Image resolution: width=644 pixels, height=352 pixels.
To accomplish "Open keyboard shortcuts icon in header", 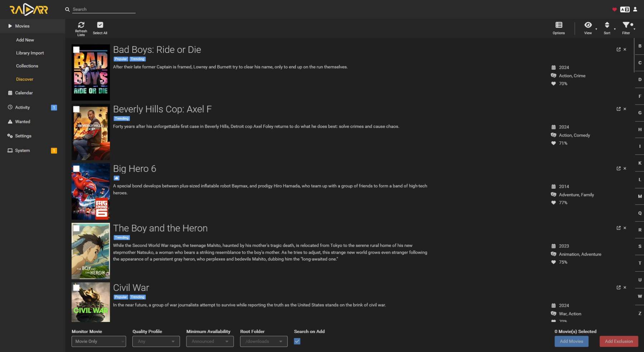I will pos(625,10).
